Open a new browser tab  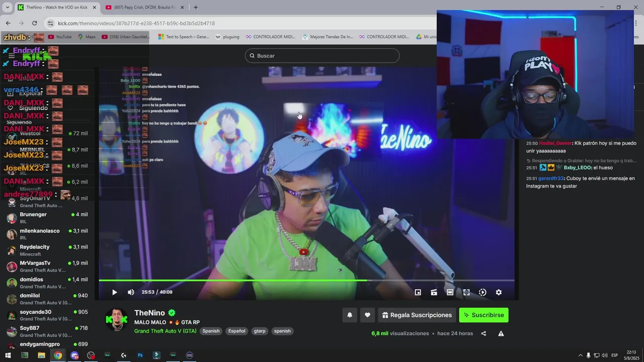tap(196, 8)
